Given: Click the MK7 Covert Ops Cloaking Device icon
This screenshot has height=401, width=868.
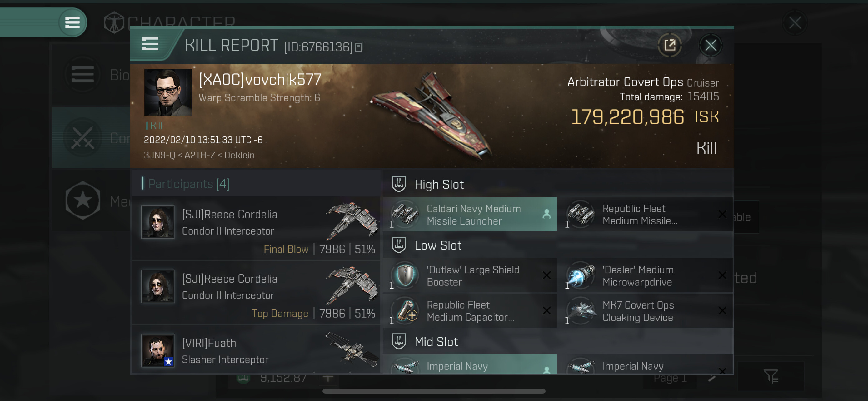Looking at the screenshot, I should point(580,311).
